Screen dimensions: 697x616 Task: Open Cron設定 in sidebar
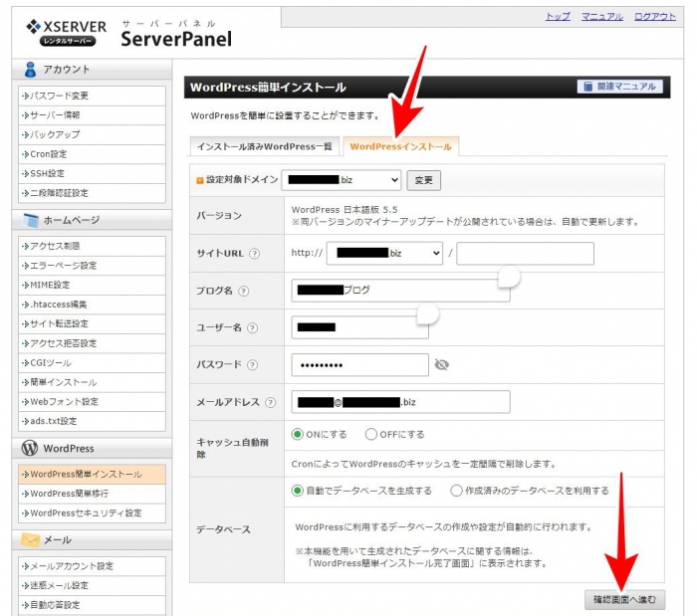[92, 154]
